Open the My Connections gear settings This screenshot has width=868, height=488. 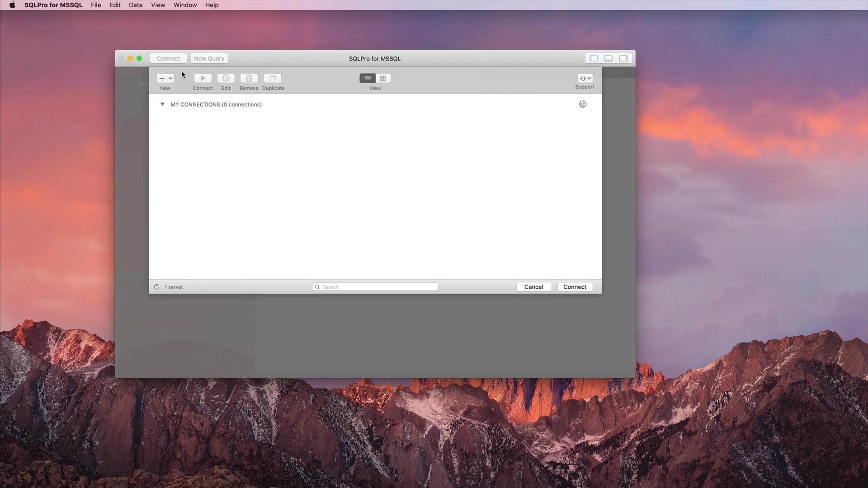582,104
